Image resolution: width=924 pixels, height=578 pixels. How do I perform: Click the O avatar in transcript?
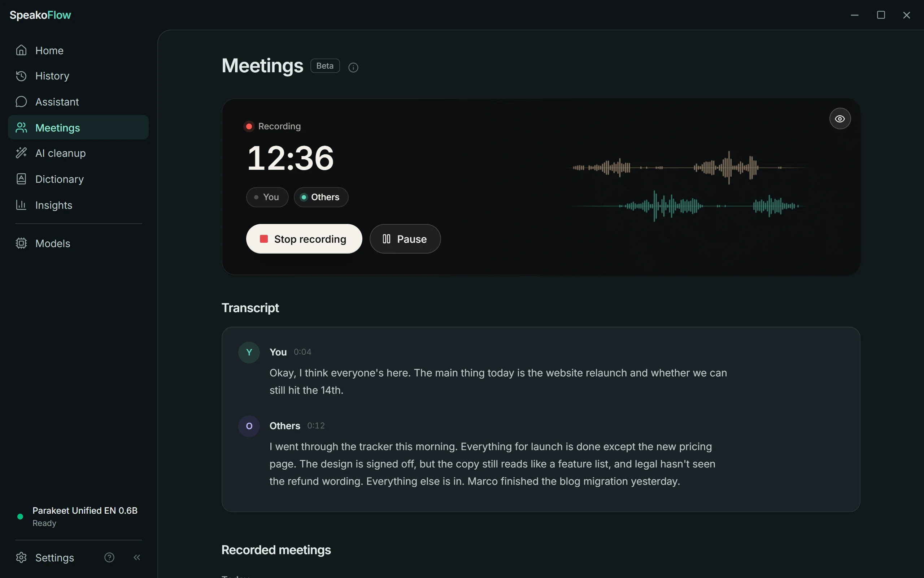[x=249, y=426]
